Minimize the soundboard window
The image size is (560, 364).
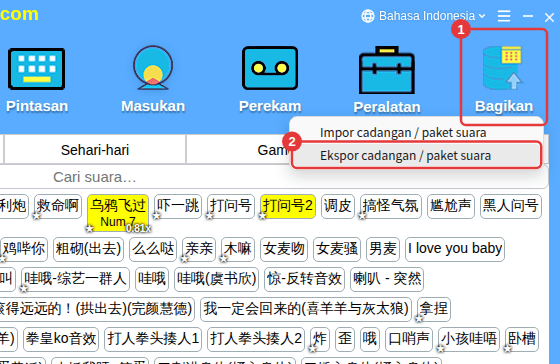coord(528,16)
